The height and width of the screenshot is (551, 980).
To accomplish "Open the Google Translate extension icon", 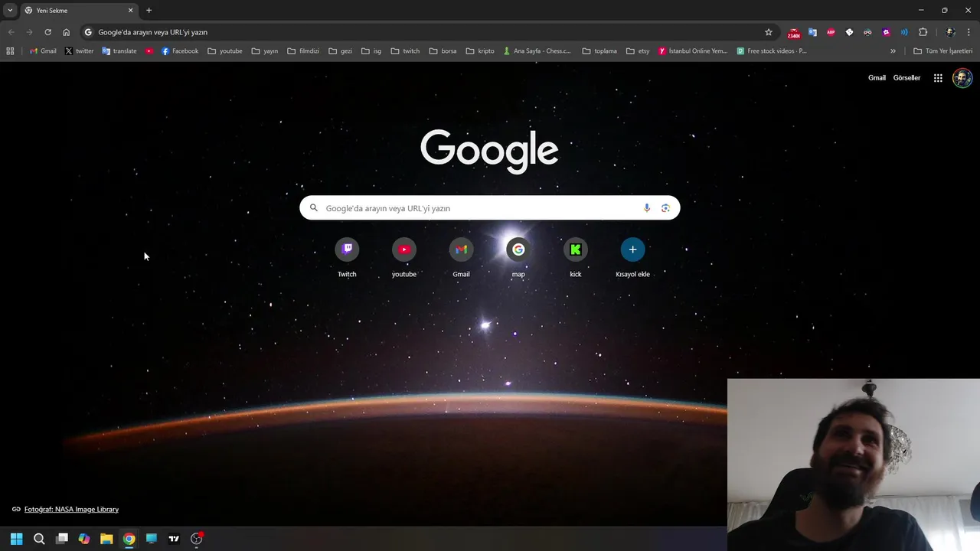I will pyautogui.click(x=812, y=32).
